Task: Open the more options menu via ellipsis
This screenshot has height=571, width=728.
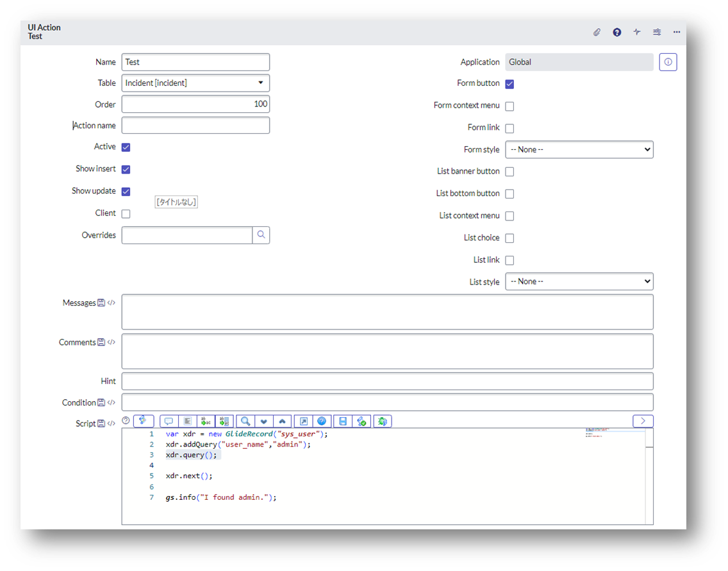Action: point(676,32)
